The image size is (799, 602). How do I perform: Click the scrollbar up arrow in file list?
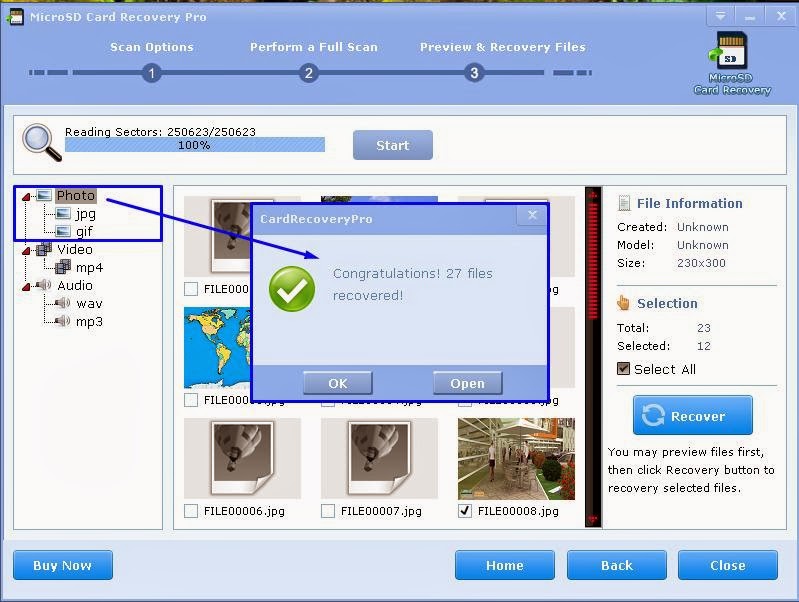593,194
